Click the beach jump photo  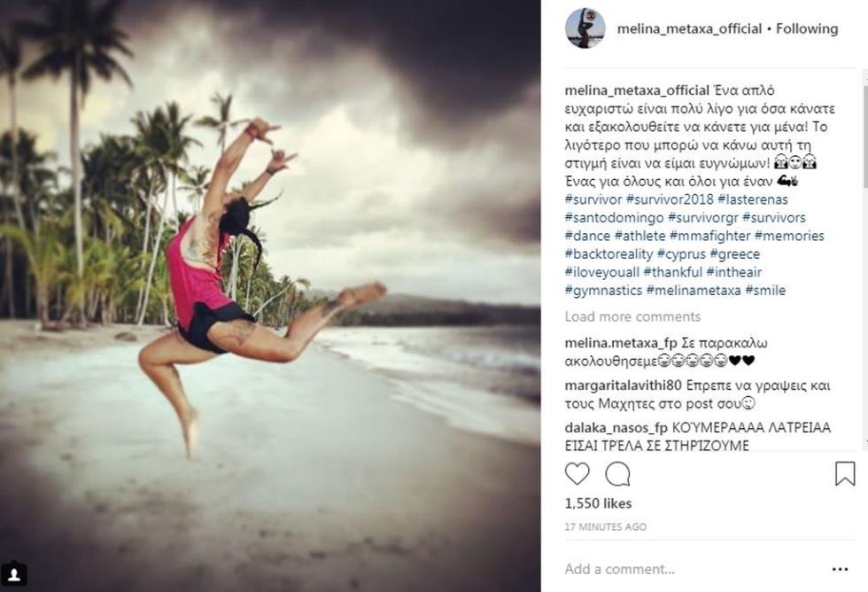click(270, 296)
